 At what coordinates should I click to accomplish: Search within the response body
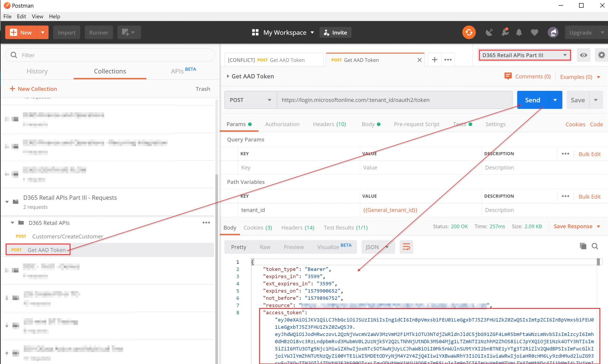pos(595,246)
